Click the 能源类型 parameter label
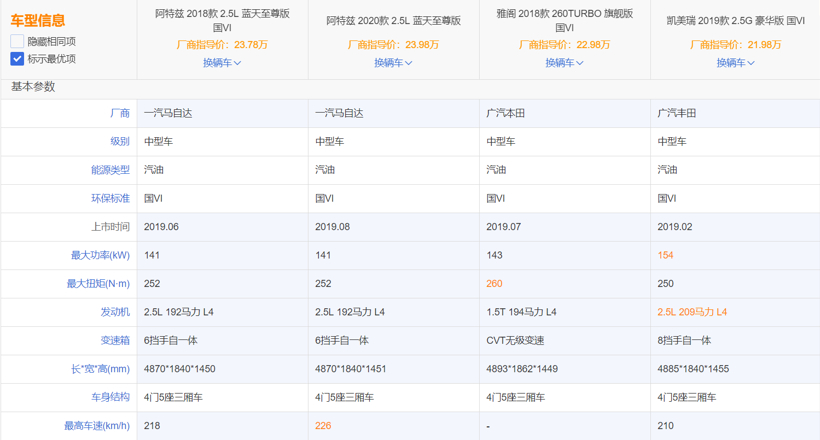Viewport: 820px width, 440px height. pos(110,170)
